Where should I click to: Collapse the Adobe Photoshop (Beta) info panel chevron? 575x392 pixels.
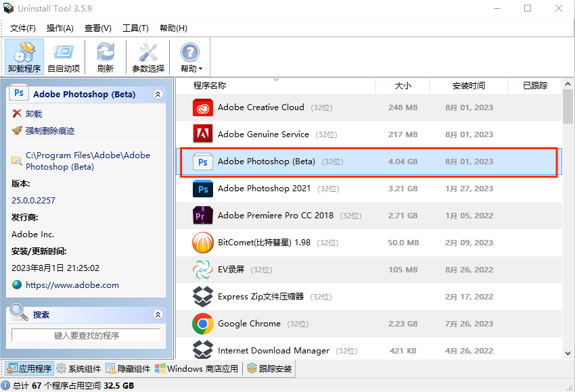point(158,94)
